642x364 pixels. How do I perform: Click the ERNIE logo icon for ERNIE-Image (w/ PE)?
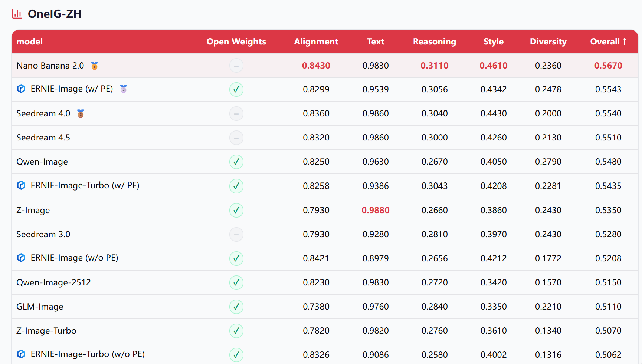pos(21,89)
